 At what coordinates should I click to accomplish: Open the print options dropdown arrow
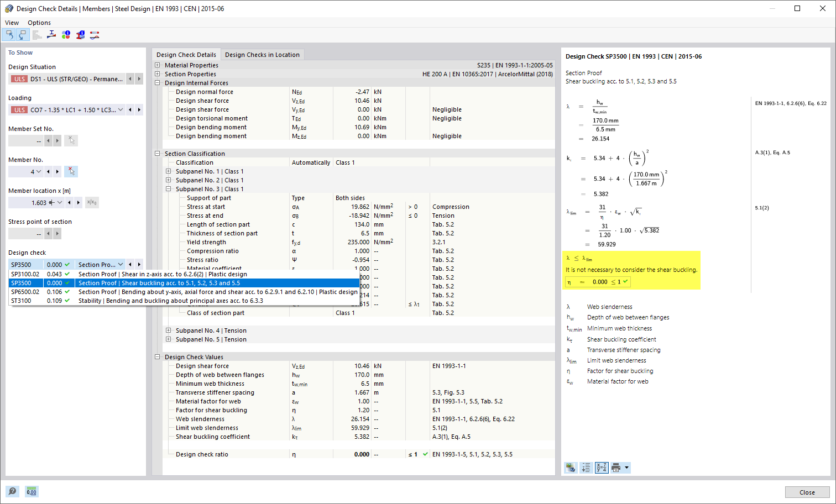[x=626, y=468]
